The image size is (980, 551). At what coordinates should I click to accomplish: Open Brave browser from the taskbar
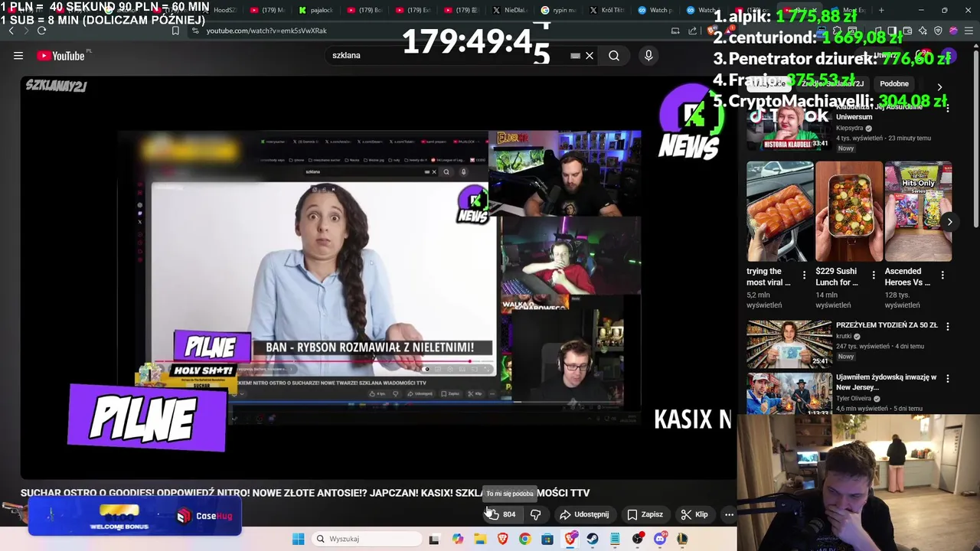[502, 539]
